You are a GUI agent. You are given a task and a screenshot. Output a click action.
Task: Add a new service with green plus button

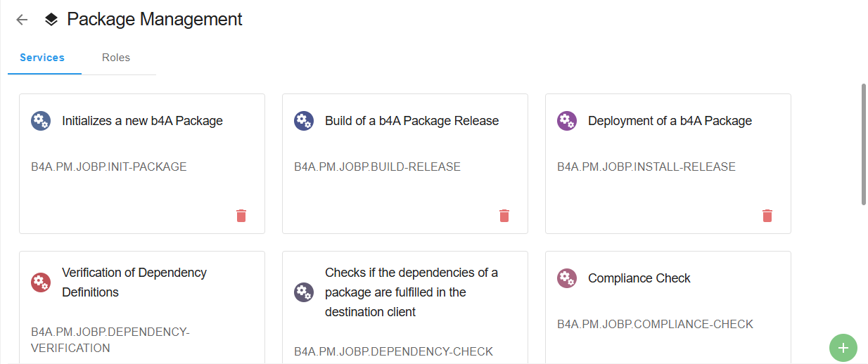coord(843,347)
